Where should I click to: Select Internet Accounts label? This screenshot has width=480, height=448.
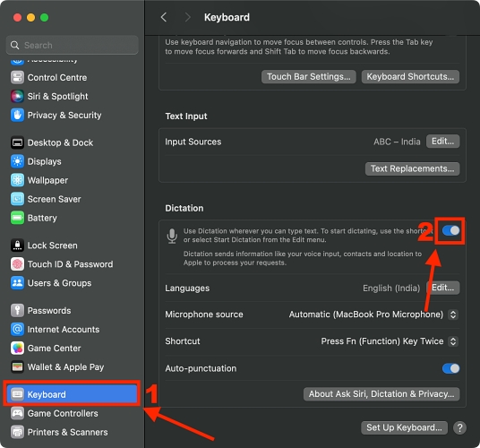64,329
